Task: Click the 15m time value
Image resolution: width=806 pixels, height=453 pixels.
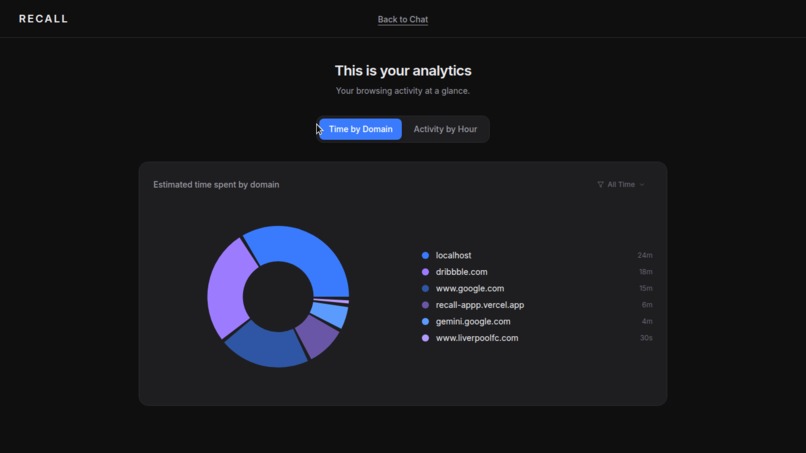Action: point(646,288)
